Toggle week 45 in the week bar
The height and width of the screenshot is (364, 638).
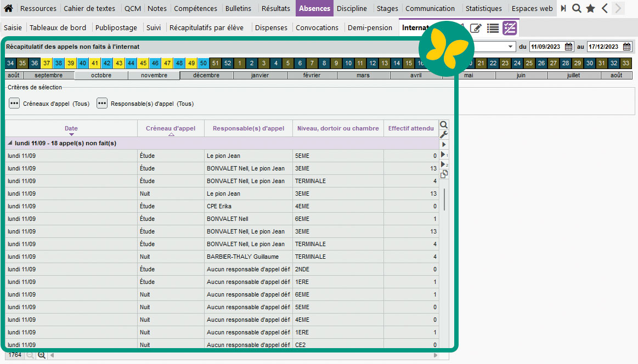(x=143, y=63)
